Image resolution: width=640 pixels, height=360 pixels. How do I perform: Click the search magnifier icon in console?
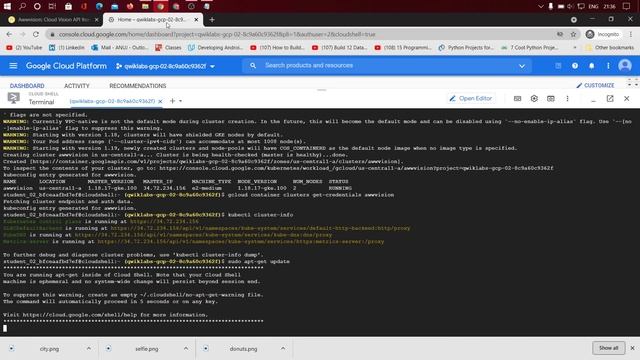(253, 65)
